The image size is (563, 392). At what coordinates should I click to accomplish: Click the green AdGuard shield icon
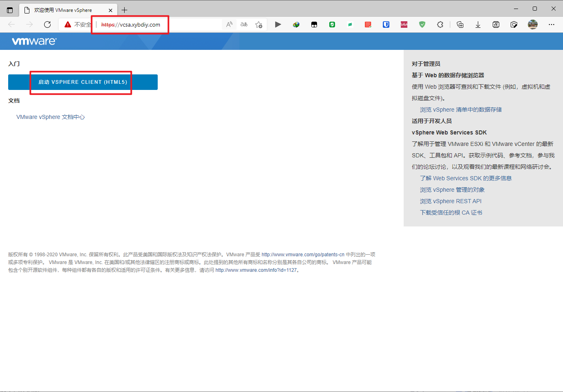(422, 25)
